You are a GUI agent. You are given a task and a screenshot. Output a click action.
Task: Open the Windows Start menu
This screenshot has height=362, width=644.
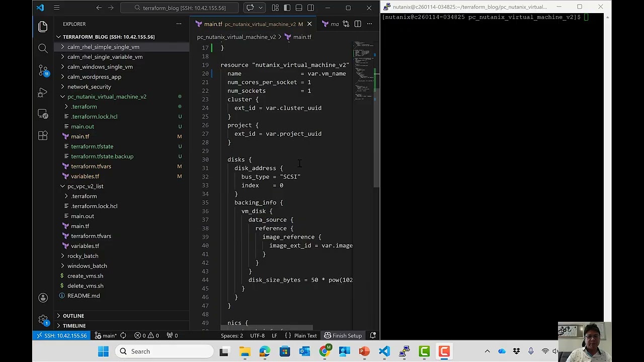tap(103, 351)
